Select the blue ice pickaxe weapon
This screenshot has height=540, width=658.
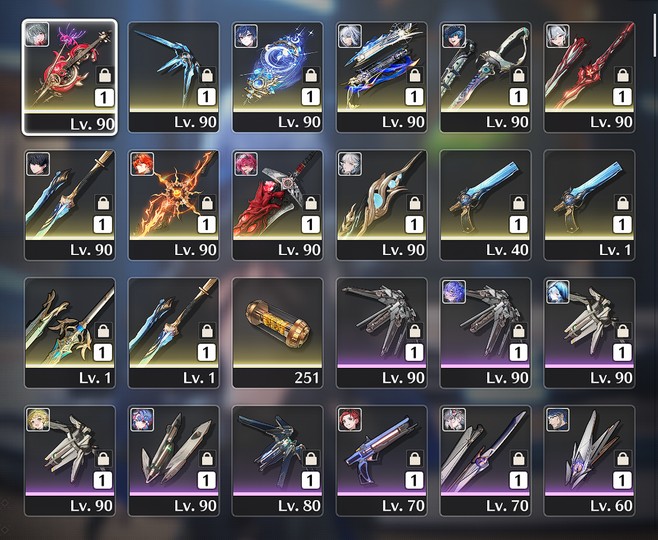point(174,77)
